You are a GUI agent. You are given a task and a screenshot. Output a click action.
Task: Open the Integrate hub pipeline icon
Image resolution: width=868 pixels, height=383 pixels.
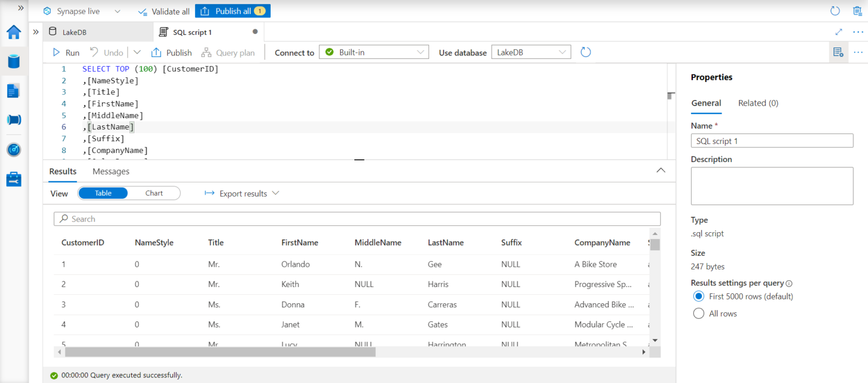coord(14,120)
